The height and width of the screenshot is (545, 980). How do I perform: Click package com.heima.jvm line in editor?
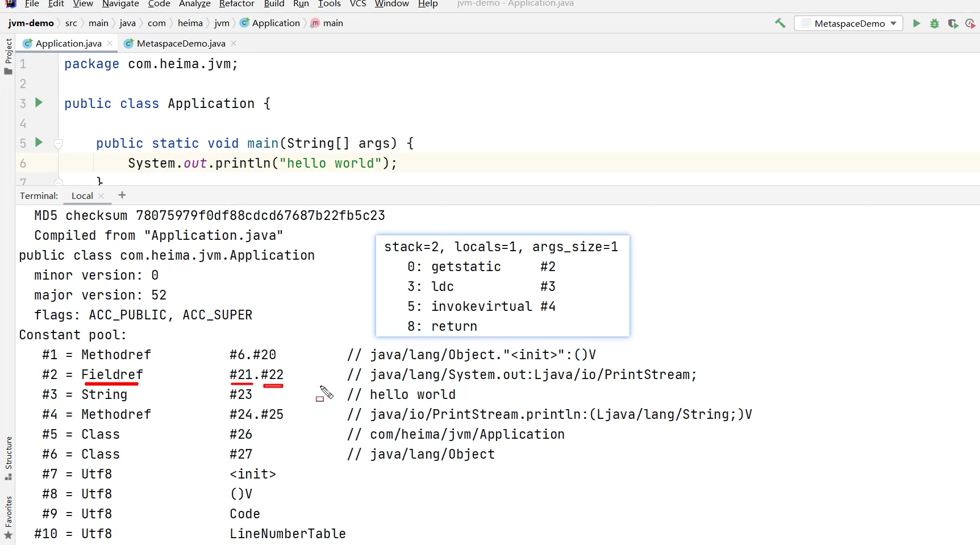(151, 64)
